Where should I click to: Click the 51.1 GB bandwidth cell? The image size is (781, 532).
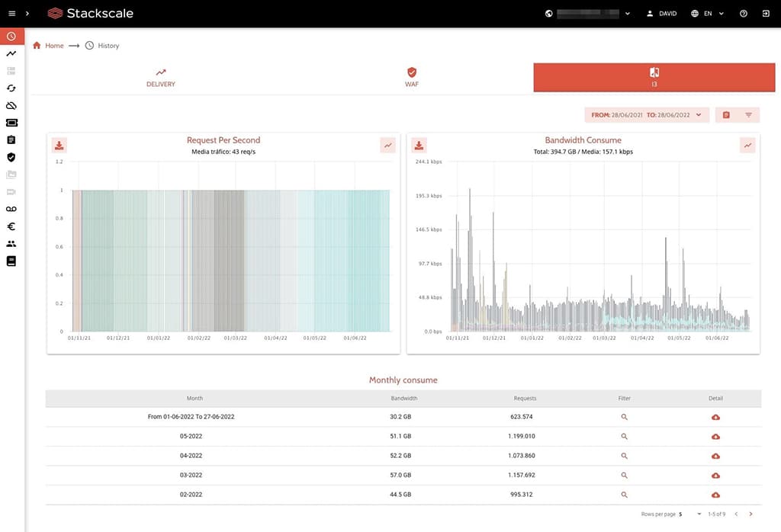400,436
